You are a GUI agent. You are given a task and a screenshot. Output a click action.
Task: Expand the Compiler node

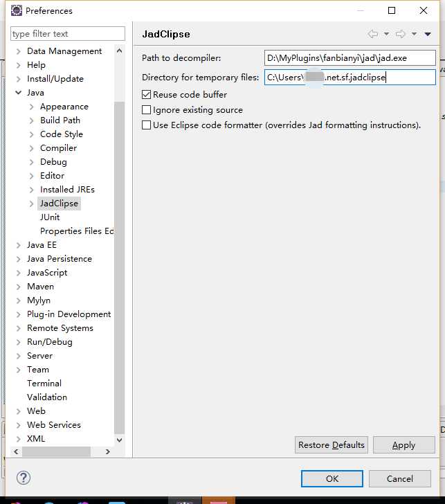(31, 148)
